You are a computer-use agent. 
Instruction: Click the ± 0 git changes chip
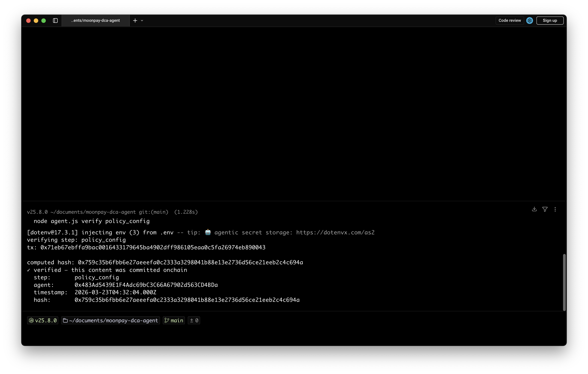coord(194,320)
